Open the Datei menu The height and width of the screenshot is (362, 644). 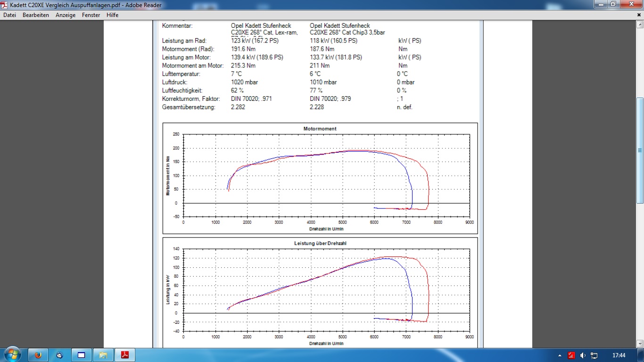[x=9, y=15]
